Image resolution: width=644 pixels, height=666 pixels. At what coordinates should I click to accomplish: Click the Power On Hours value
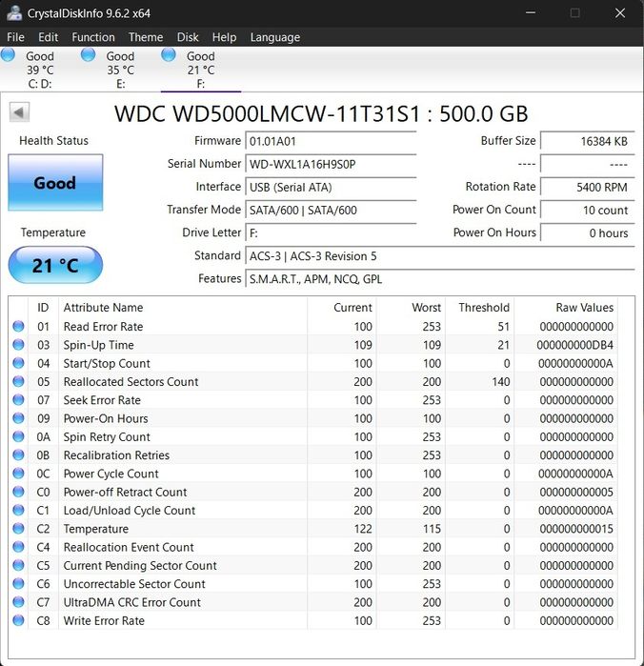[588, 233]
